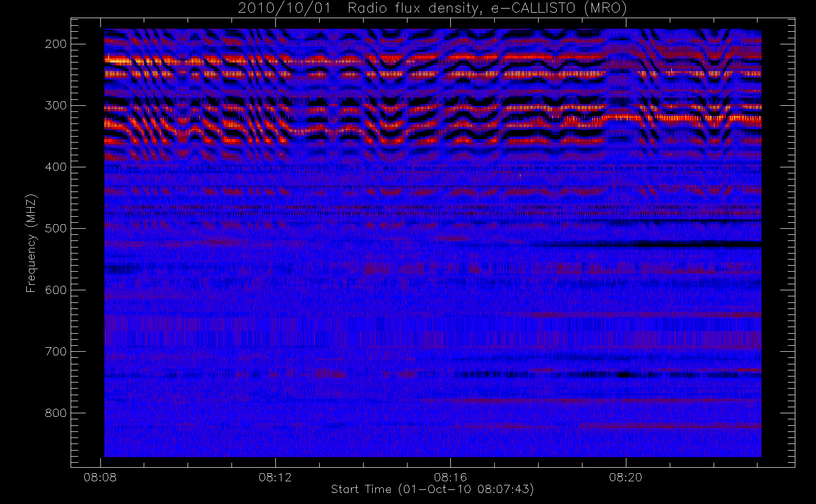The image size is (816, 504).
Task: Click the 800 frequency tick label
Action: click(x=56, y=413)
